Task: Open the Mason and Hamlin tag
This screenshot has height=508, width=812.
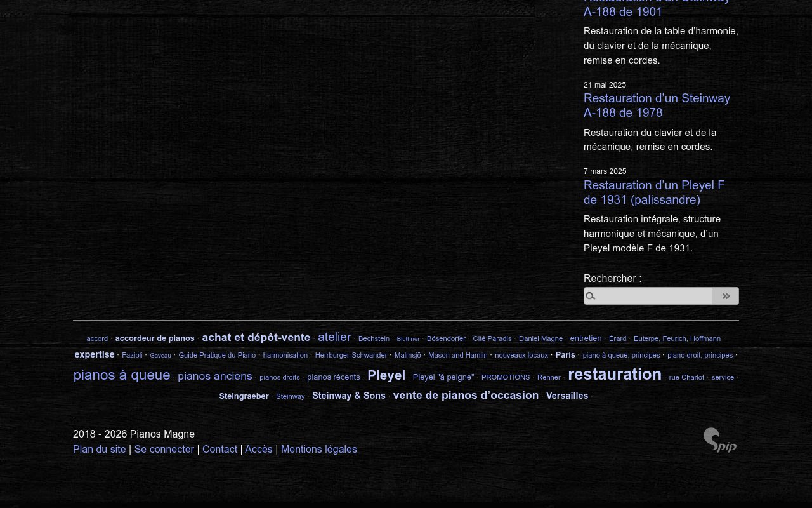Action: point(458,355)
